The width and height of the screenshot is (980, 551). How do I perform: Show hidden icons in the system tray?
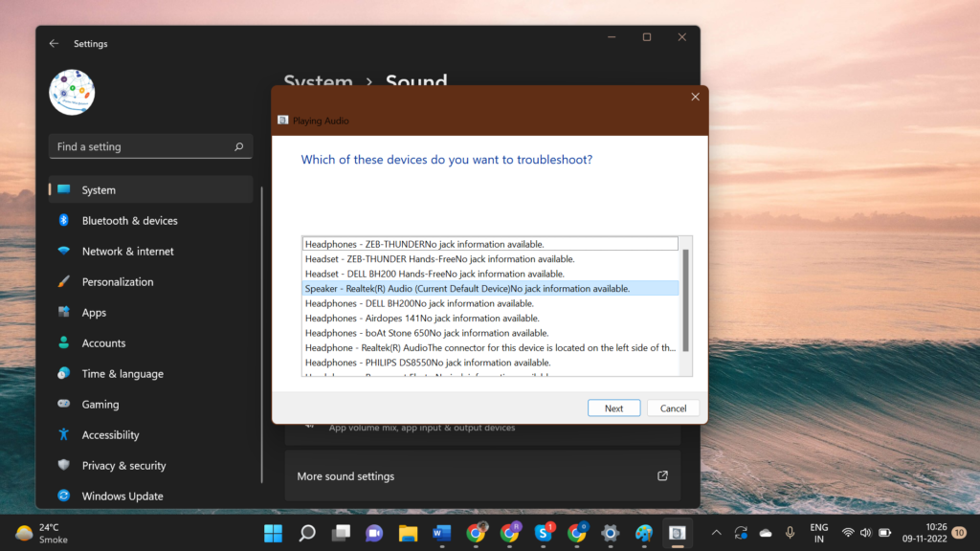716,533
